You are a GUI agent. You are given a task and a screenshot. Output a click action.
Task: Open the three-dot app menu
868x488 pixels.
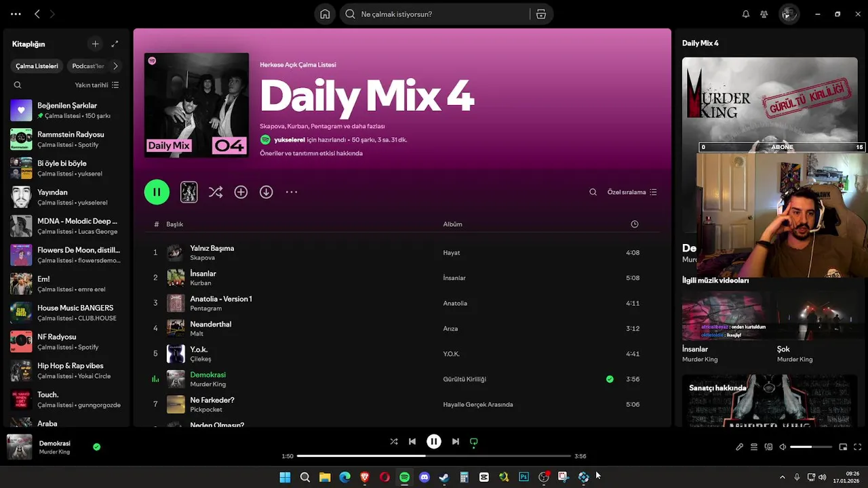pos(16,14)
